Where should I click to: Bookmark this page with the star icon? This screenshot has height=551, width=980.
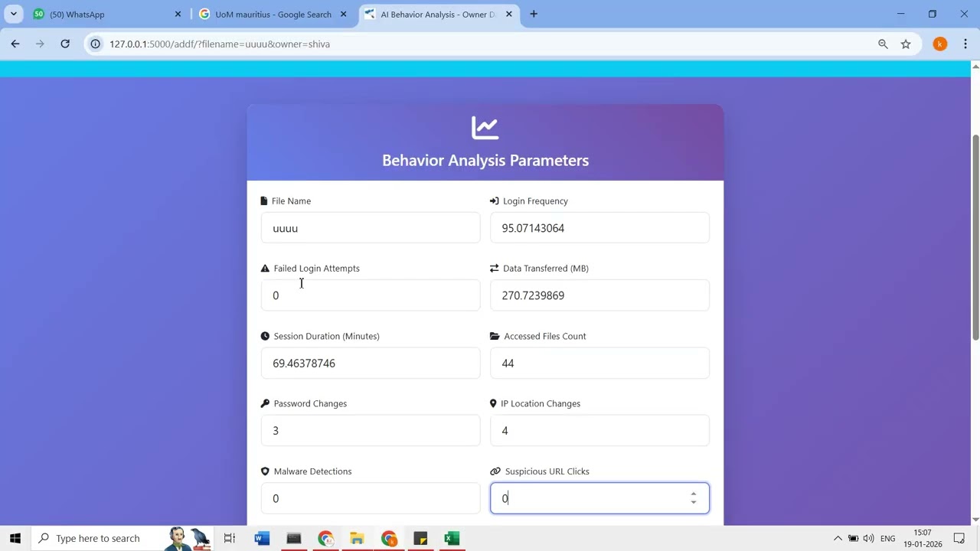pyautogui.click(x=906, y=44)
